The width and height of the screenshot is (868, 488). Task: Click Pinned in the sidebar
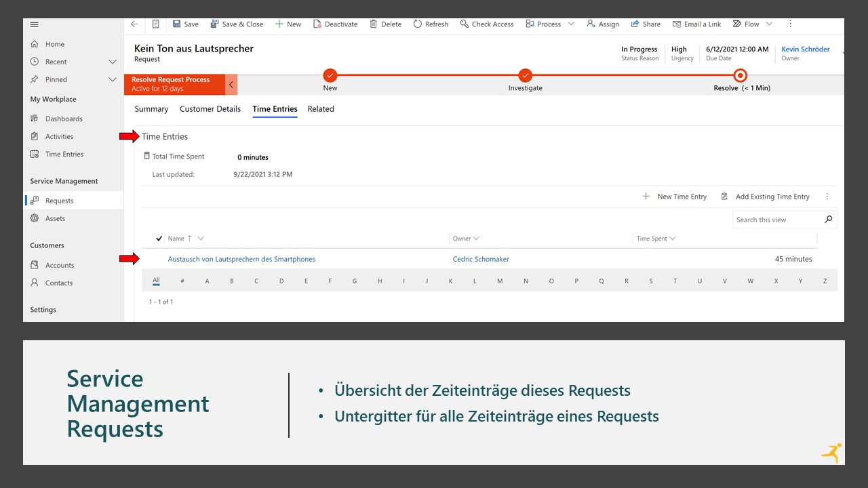(56, 79)
